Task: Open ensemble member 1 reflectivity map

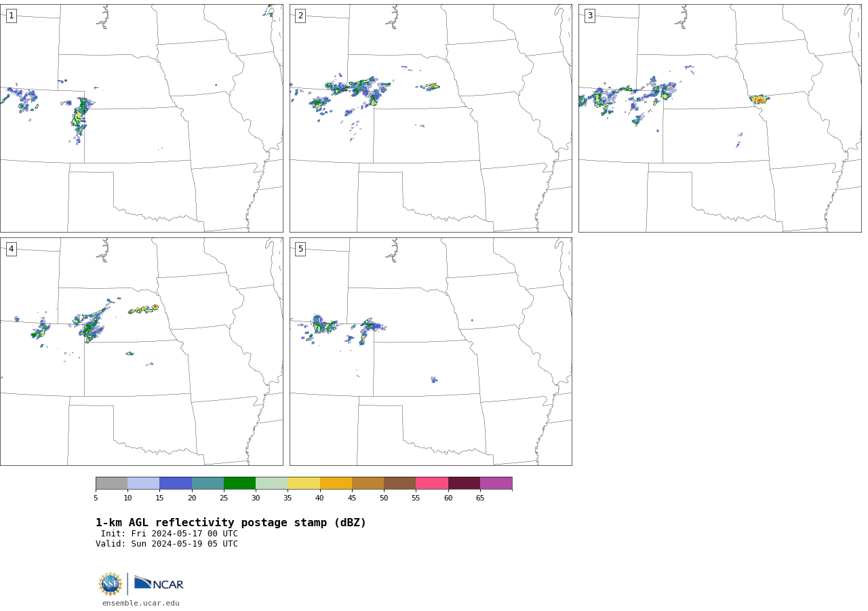Action: click(142, 118)
